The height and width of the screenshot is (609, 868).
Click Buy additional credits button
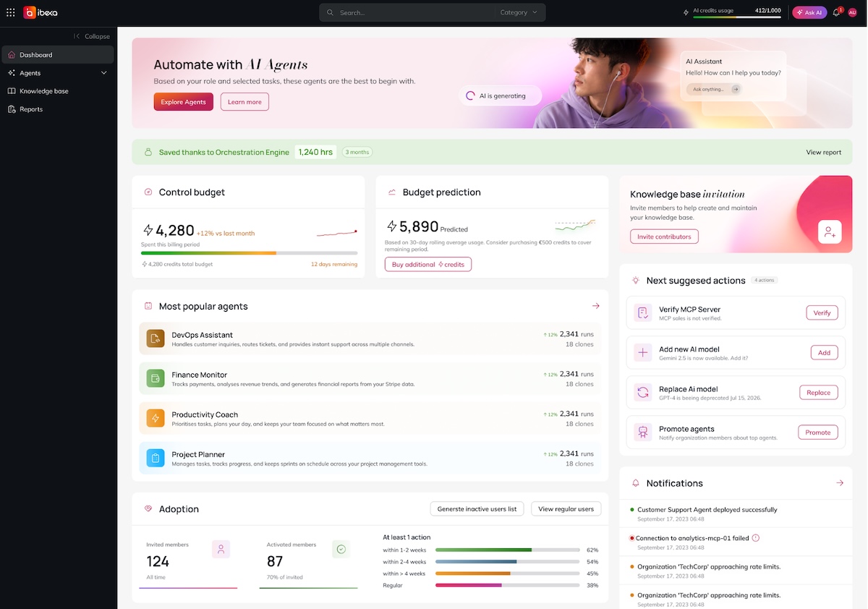point(428,265)
